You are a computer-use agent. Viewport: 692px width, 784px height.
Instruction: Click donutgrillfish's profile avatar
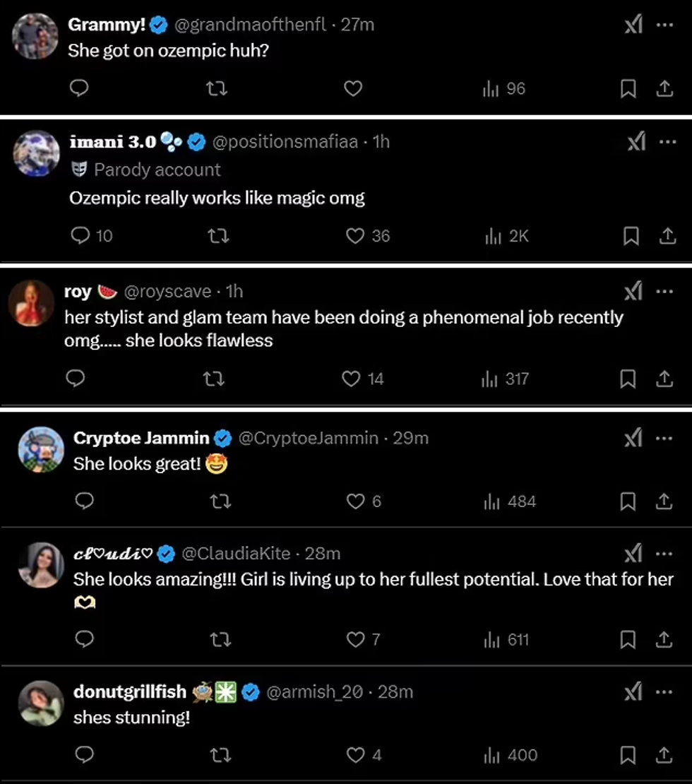pyautogui.click(x=42, y=703)
